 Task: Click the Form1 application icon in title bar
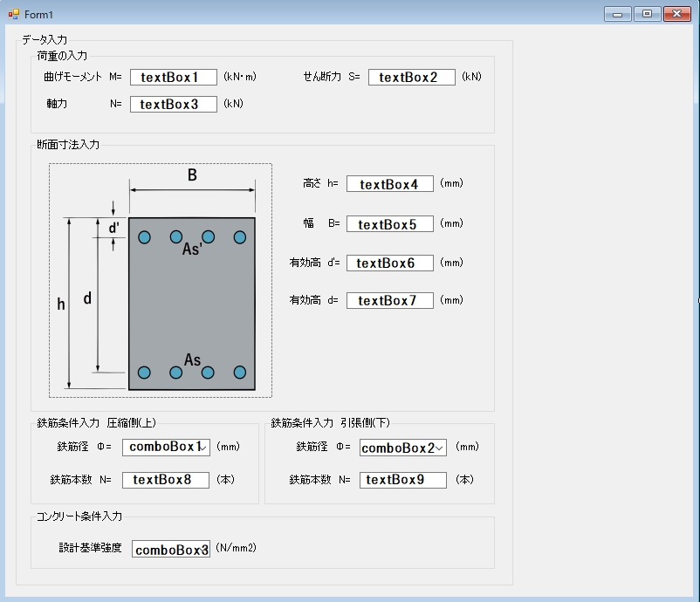14,14
